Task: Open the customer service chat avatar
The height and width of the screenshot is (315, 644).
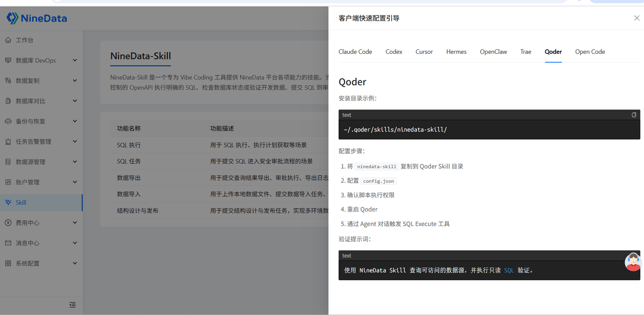Action: coord(633,262)
